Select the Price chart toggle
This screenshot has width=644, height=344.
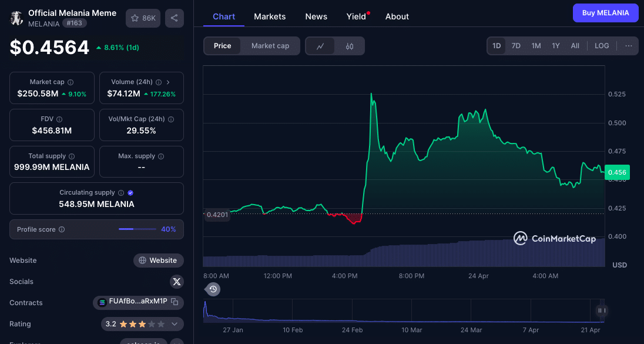[222, 46]
